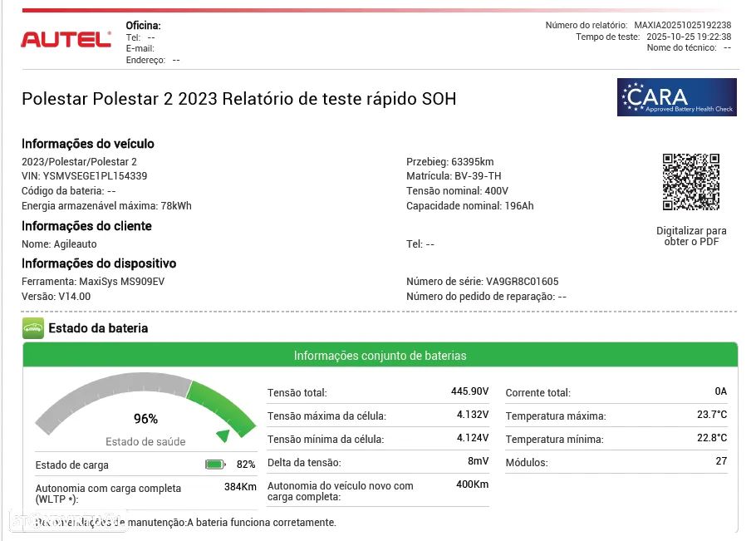The image size is (756, 541).
Task: Click the battery charge icon next to 82%
Action: pyautogui.click(x=215, y=465)
